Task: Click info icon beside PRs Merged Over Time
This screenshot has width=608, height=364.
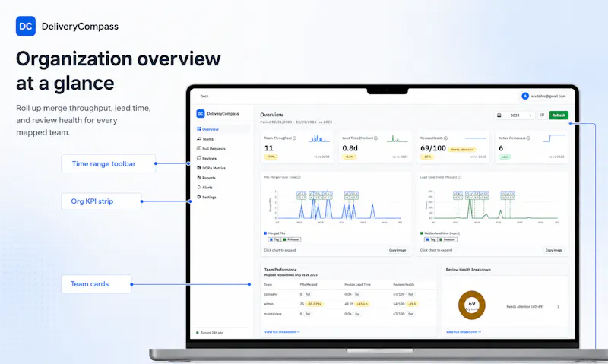Action: [299, 177]
